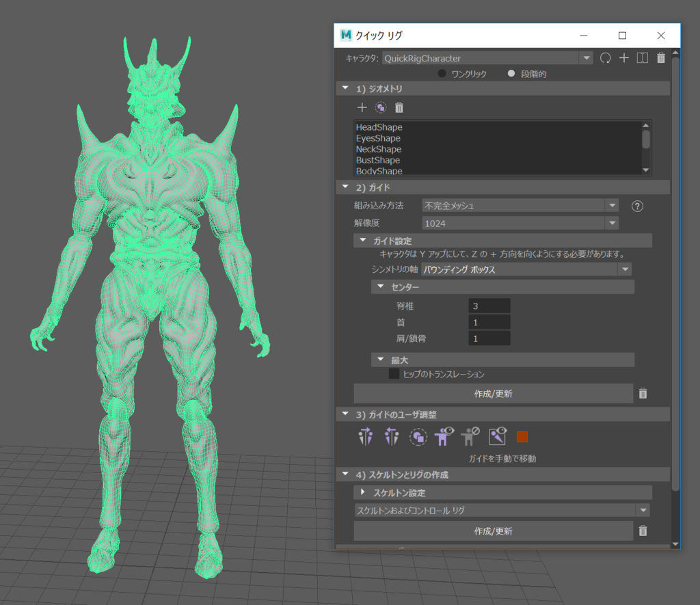Screen dimensions: 700x605
Task: Create a new character with the plus icon
Action: [623, 58]
